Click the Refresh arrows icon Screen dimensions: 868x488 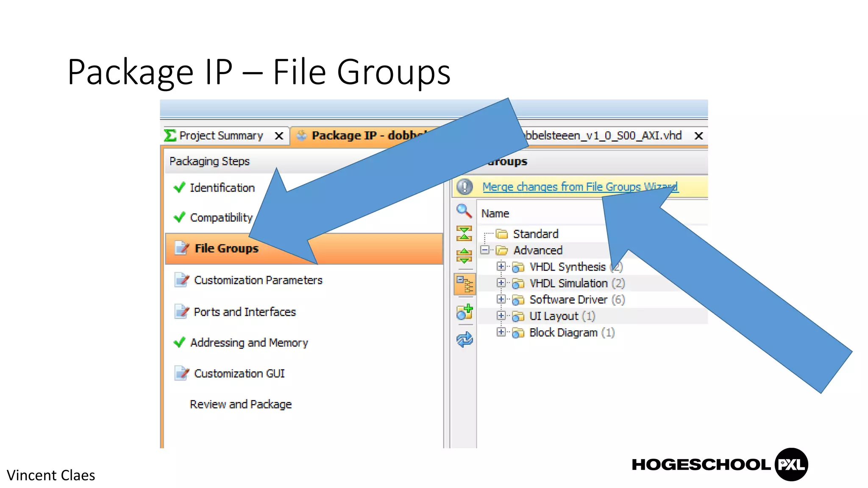pyautogui.click(x=465, y=339)
